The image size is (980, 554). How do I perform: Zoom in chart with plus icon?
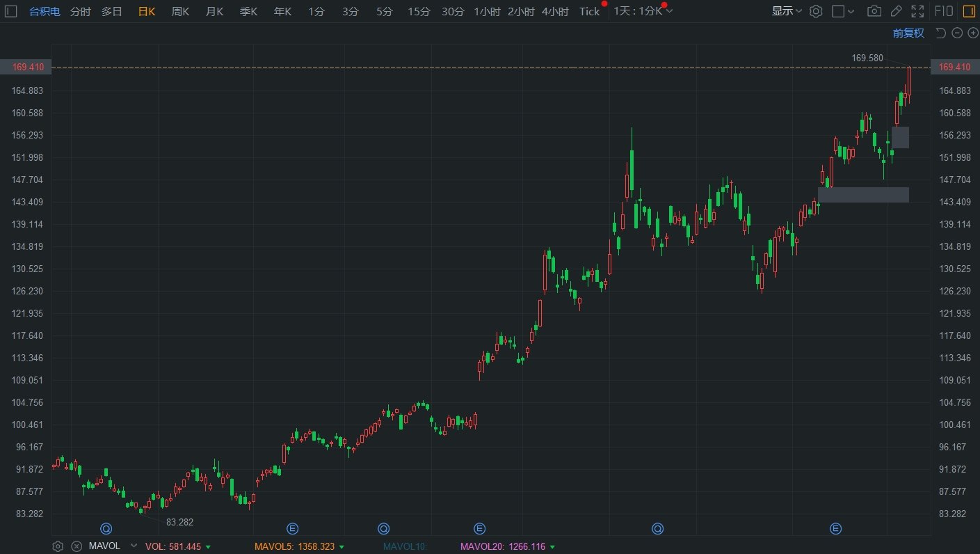(973, 33)
